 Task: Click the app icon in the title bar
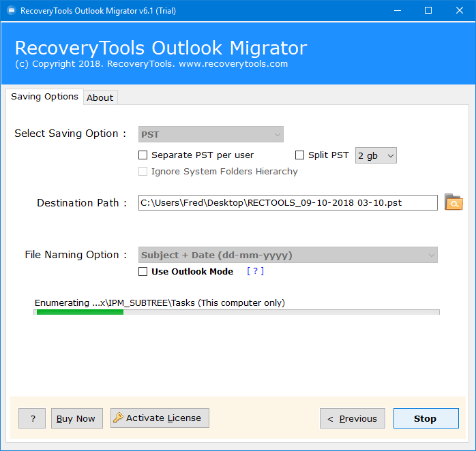click(11, 11)
